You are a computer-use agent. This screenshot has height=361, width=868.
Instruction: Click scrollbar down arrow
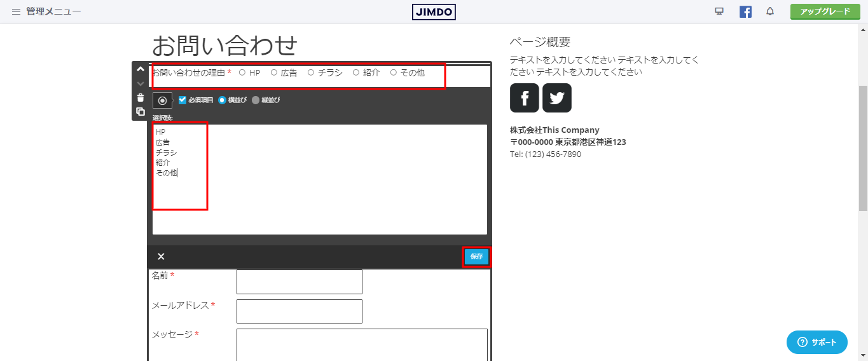[863, 356]
